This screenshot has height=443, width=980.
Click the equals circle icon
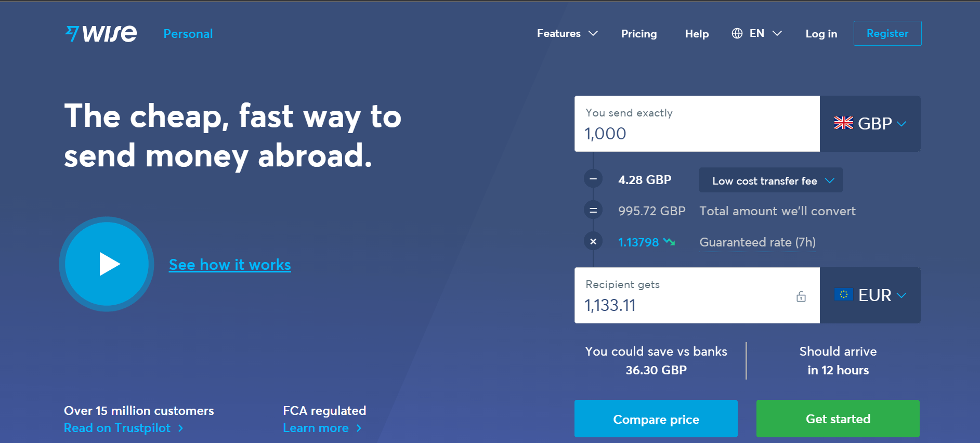[593, 211]
